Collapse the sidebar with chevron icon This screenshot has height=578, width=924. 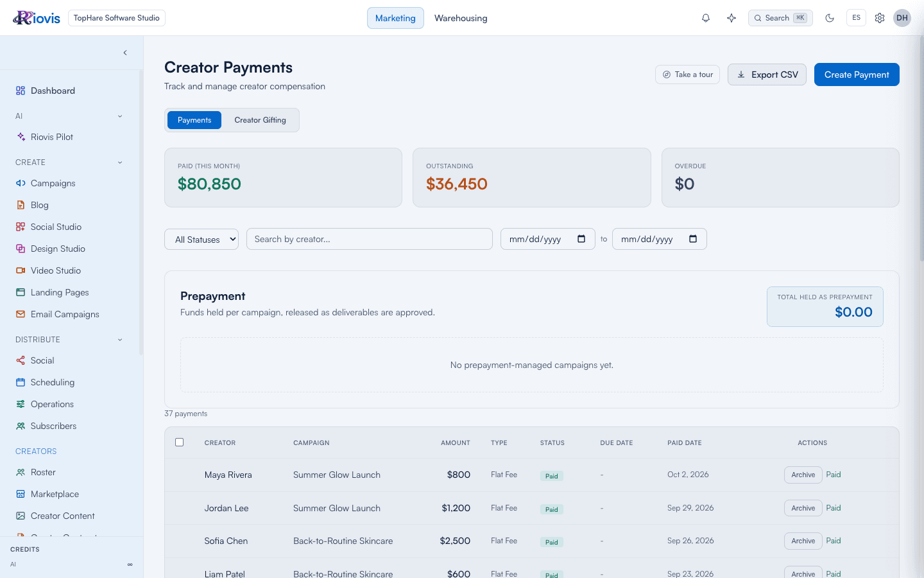point(125,53)
